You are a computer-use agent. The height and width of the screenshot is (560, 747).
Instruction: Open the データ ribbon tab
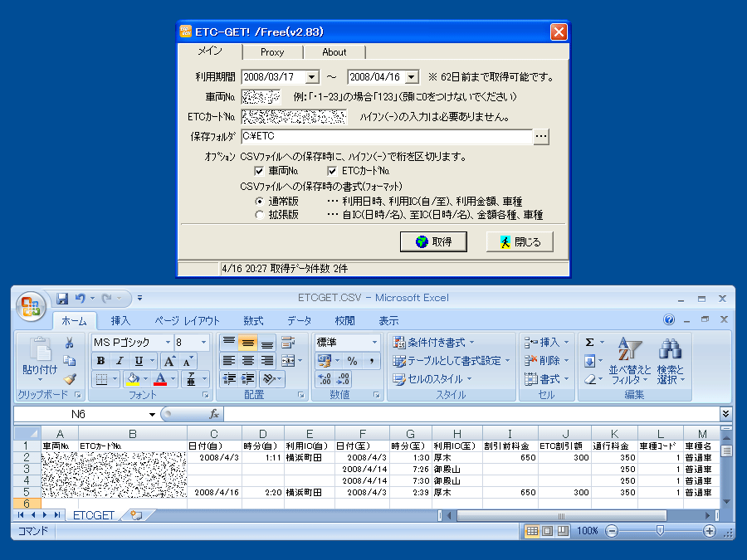point(299,320)
